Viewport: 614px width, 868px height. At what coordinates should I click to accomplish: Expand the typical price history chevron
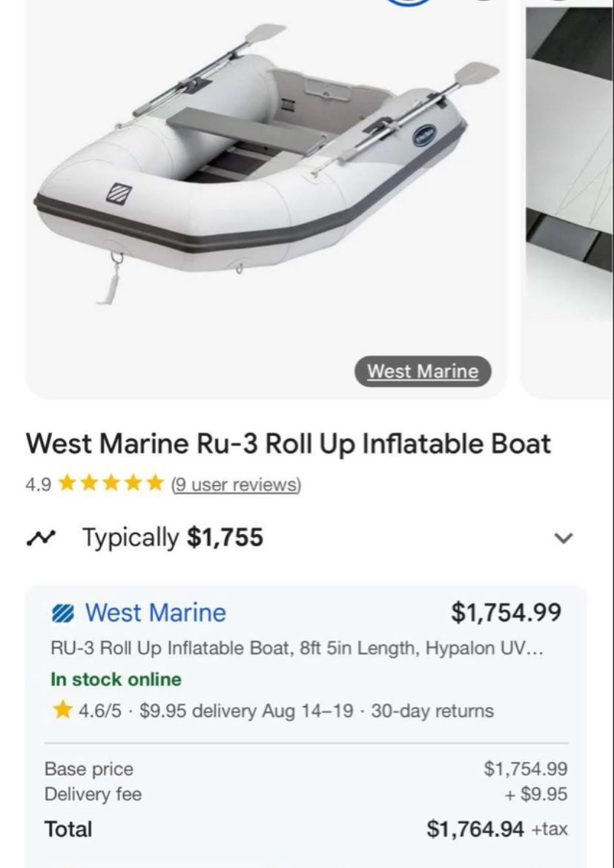tap(564, 537)
